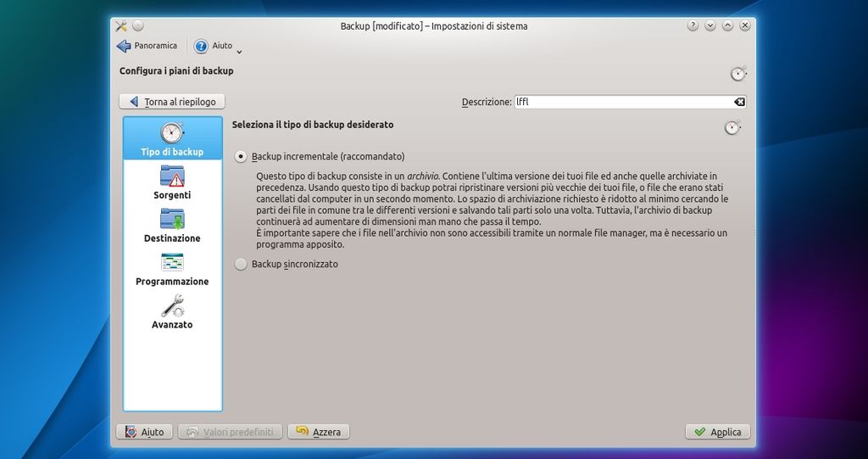Select the Tipo di backup section
This screenshot has width=868, height=459.
pyautogui.click(x=172, y=138)
